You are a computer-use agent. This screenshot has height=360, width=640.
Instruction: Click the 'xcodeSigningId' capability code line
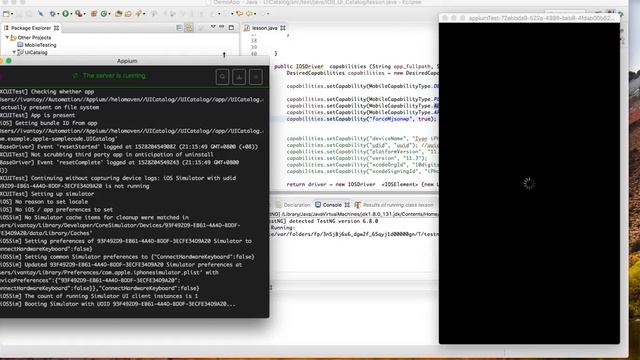pyautogui.click(x=362, y=171)
